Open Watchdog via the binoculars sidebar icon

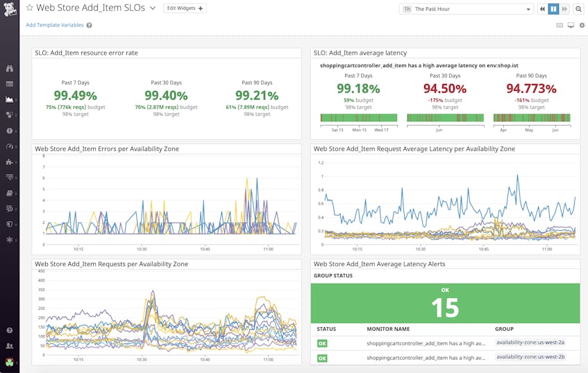coord(10,69)
